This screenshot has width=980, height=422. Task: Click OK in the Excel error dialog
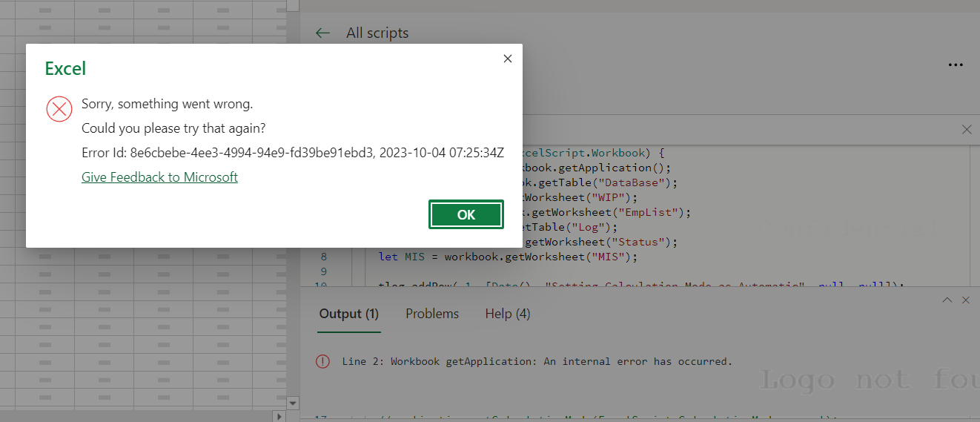466,214
